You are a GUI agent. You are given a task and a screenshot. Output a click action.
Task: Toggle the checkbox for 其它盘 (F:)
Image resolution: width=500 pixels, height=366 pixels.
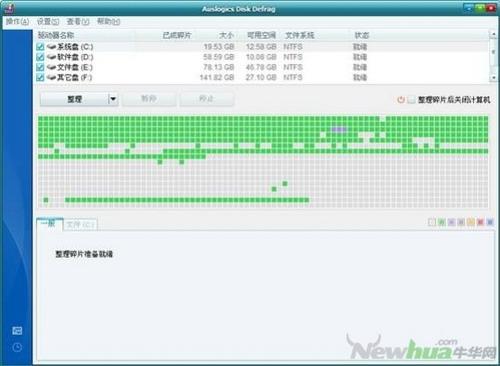tap(40, 78)
